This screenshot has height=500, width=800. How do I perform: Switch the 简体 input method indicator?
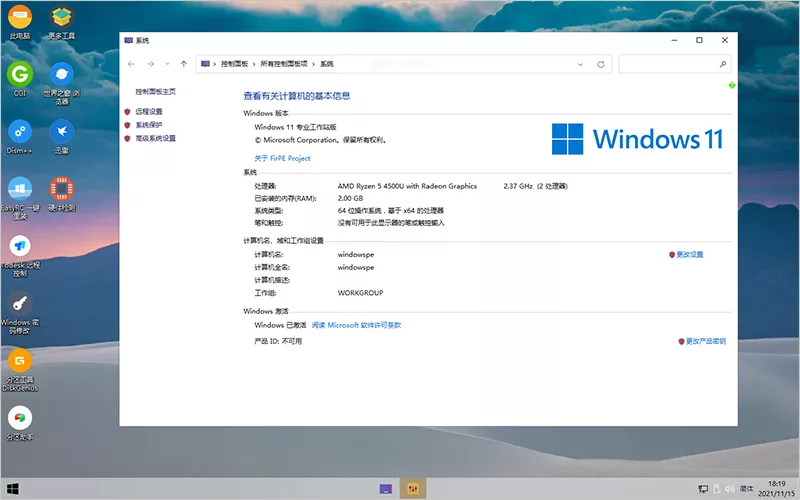tap(746, 489)
